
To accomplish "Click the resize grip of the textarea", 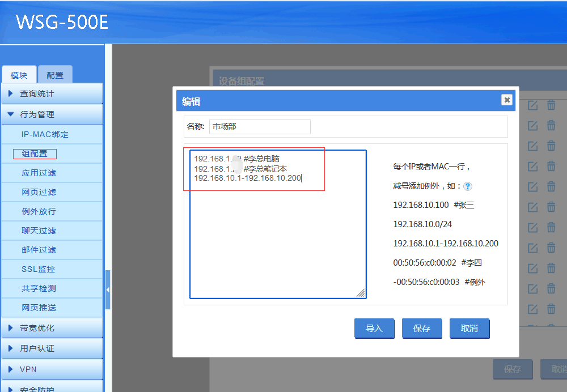I will click(361, 293).
